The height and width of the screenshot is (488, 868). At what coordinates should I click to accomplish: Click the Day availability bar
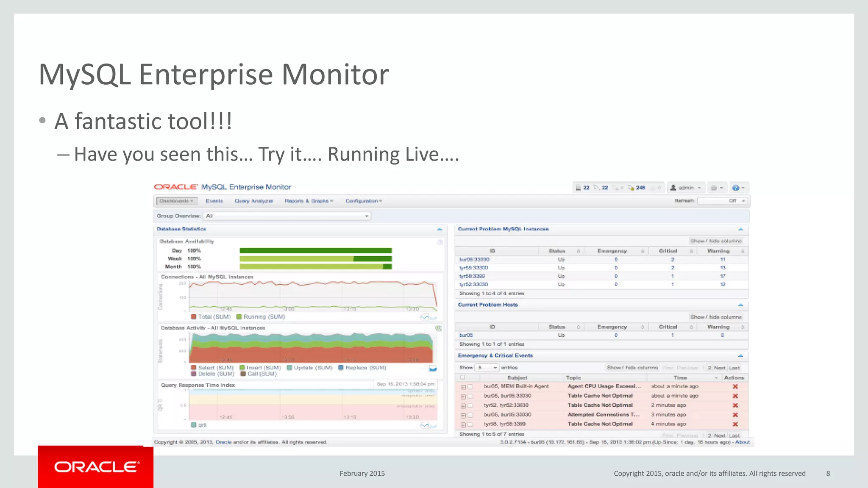click(x=316, y=251)
